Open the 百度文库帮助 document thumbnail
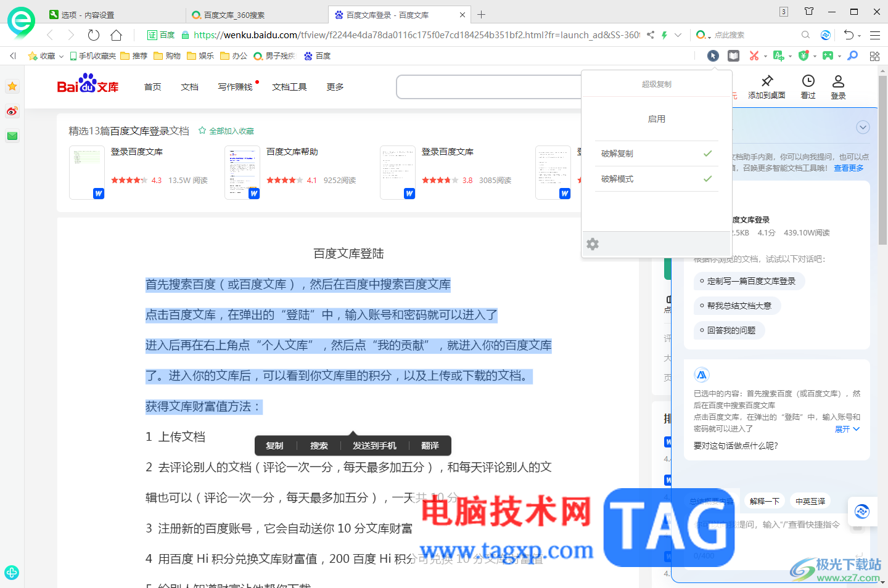888x588 pixels. 242,173
